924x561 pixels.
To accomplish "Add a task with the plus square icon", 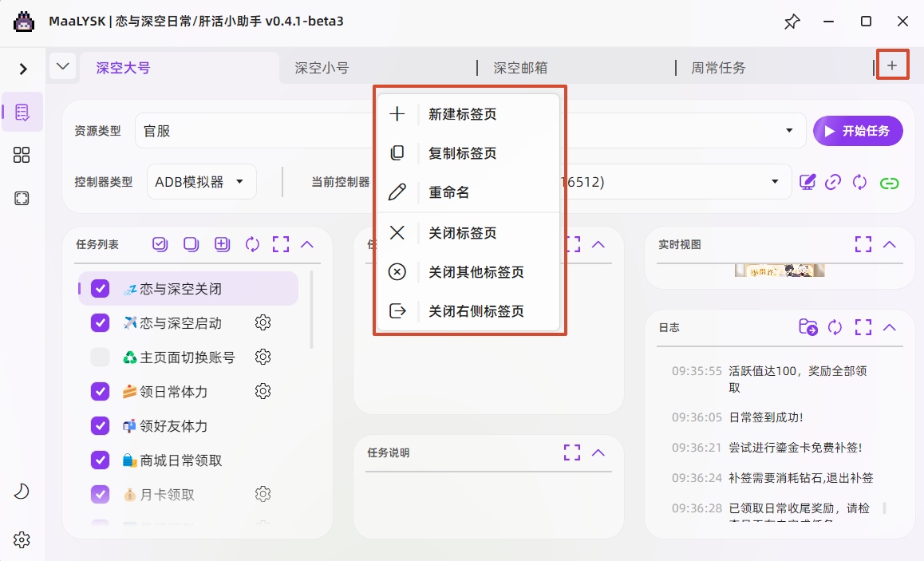I will 222,244.
